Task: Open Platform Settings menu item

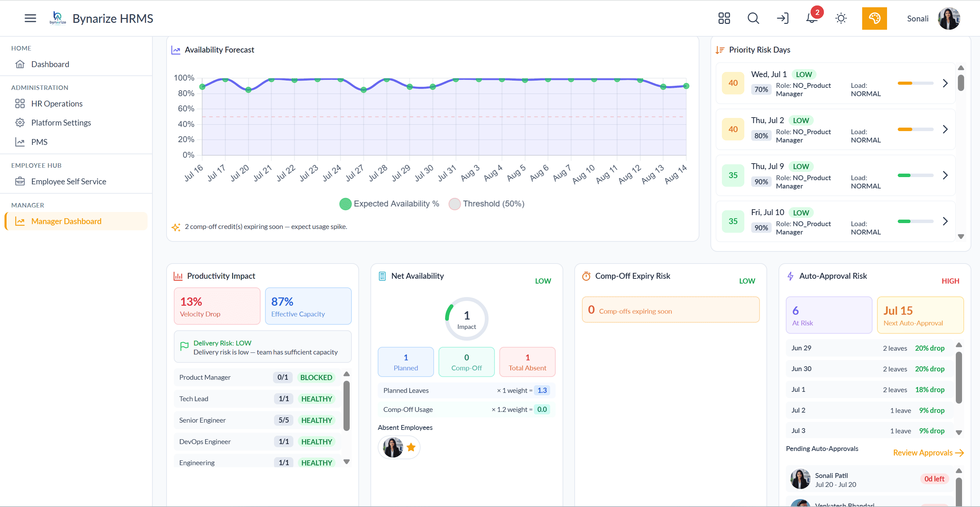Action: point(76,122)
